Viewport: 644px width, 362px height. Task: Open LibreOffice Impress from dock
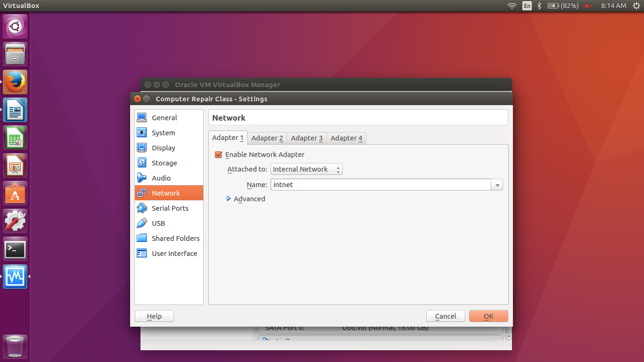[15, 165]
